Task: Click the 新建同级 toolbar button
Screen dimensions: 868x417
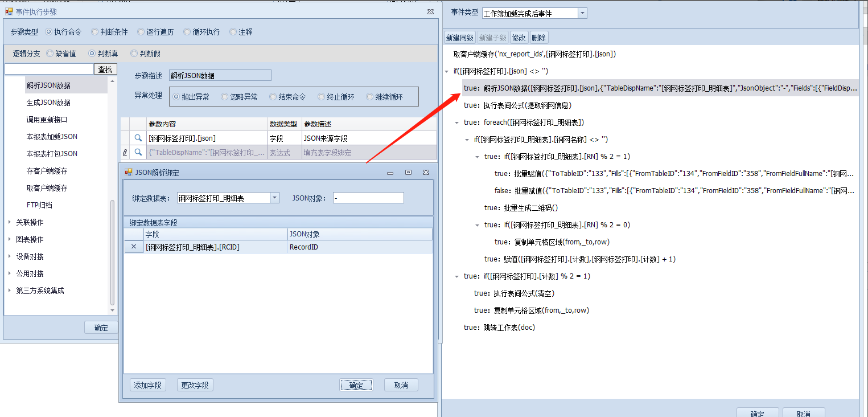Action: [x=459, y=38]
